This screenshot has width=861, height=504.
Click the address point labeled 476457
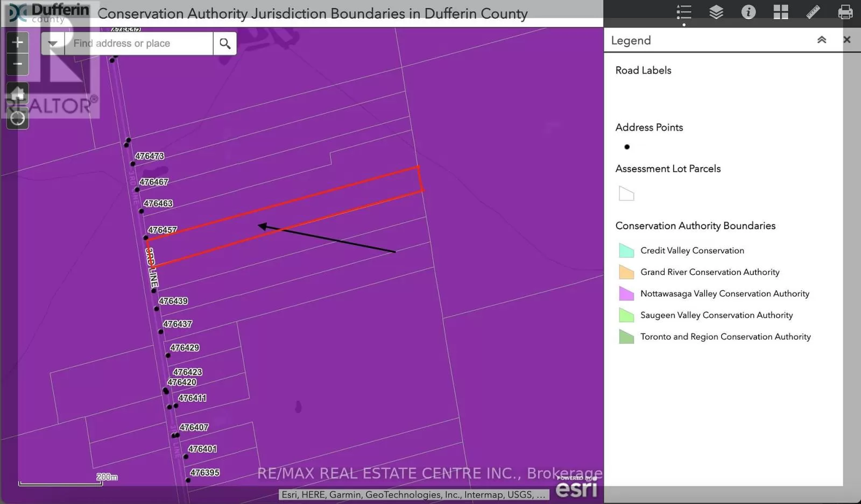146,237
